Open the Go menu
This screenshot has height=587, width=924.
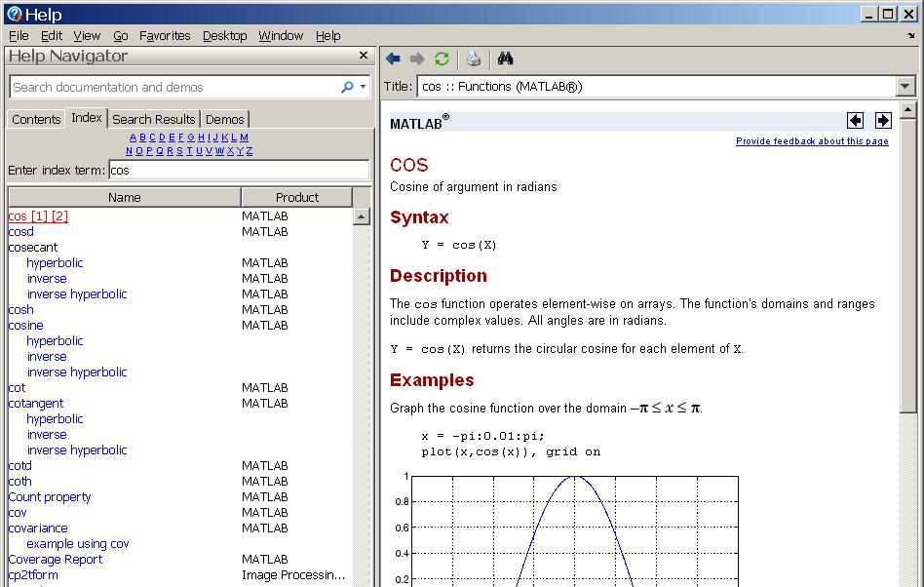pyautogui.click(x=120, y=36)
